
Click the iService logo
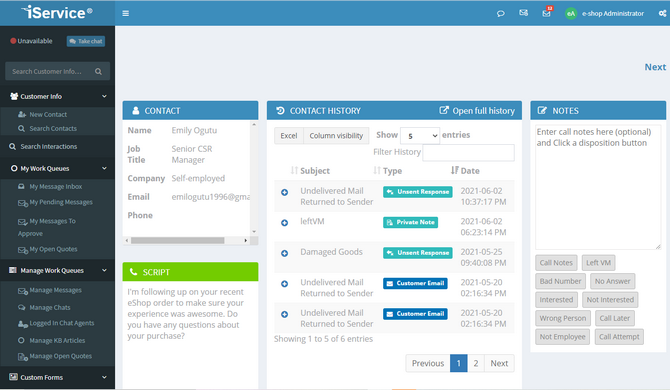tap(57, 13)
